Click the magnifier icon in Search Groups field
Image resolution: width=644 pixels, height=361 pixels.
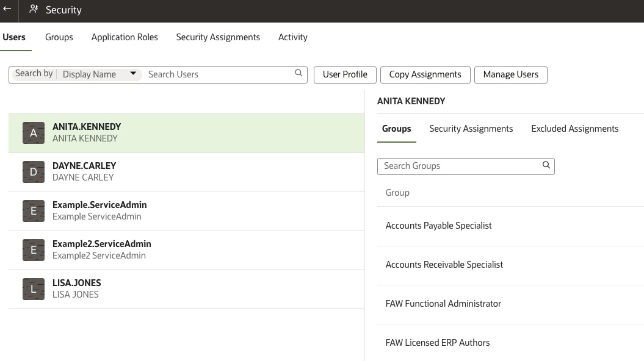(x=546, y=165)
